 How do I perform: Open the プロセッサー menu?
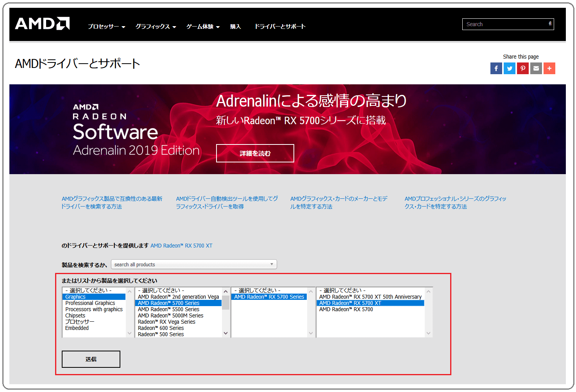coord(106,27)
